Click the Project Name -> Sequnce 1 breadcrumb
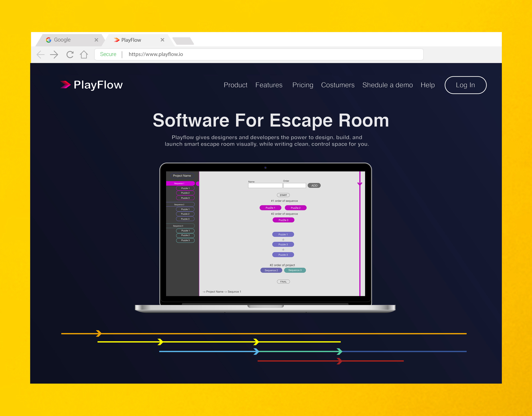Image resolution: width=532 pixels, height=416 pixels. click(x=222, y=292)
